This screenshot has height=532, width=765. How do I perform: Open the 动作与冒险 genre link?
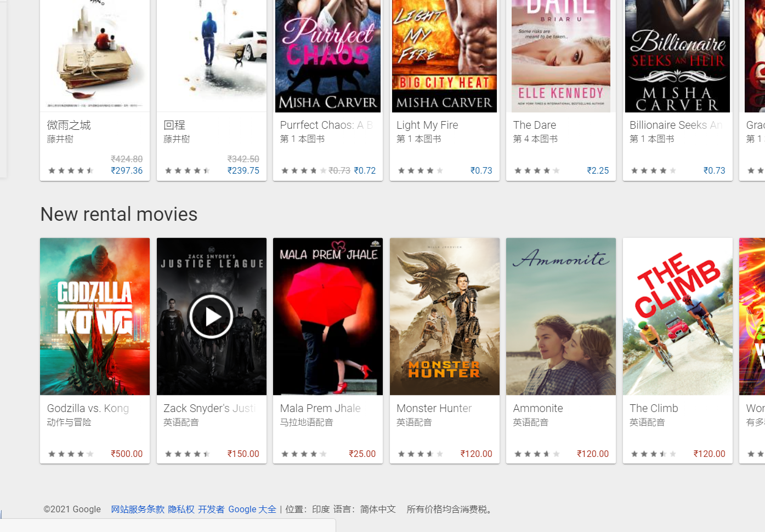tap(69, 422)
